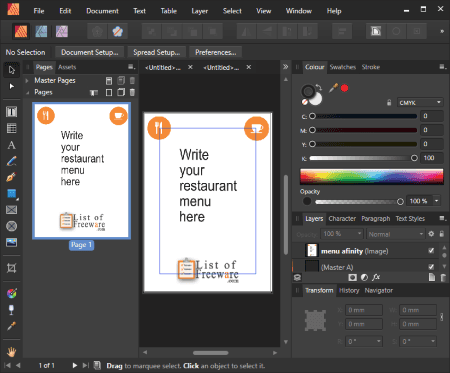Image resolution: width=450 pixels, height=373 pixels.
Task: Click the eyedropper in Colour panel
Action: tap(334, 88)
